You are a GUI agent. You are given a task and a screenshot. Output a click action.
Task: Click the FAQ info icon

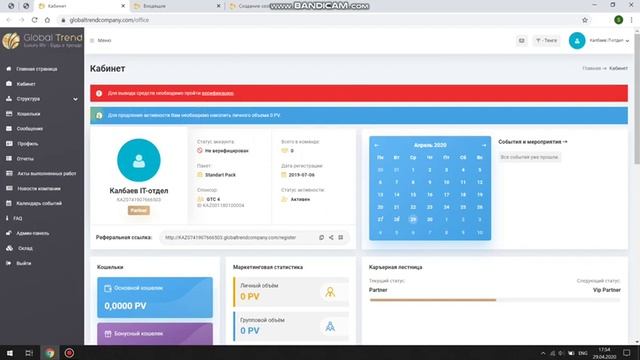7,218
